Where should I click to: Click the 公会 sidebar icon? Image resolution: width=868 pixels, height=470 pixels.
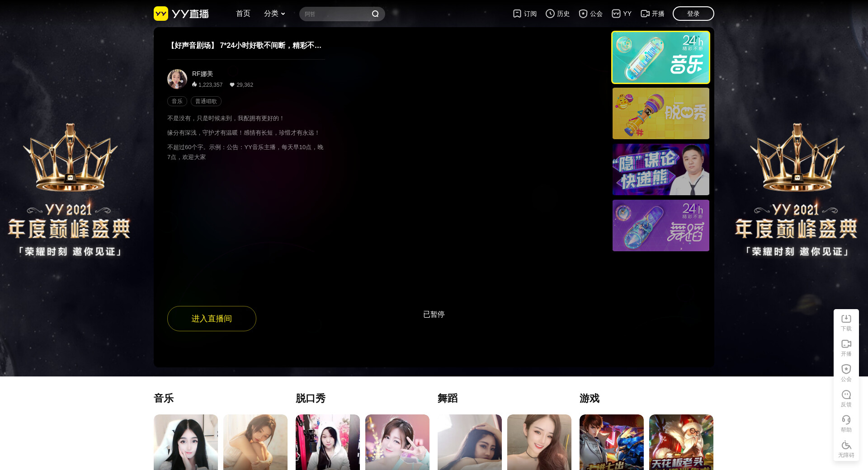click(846, 373)
